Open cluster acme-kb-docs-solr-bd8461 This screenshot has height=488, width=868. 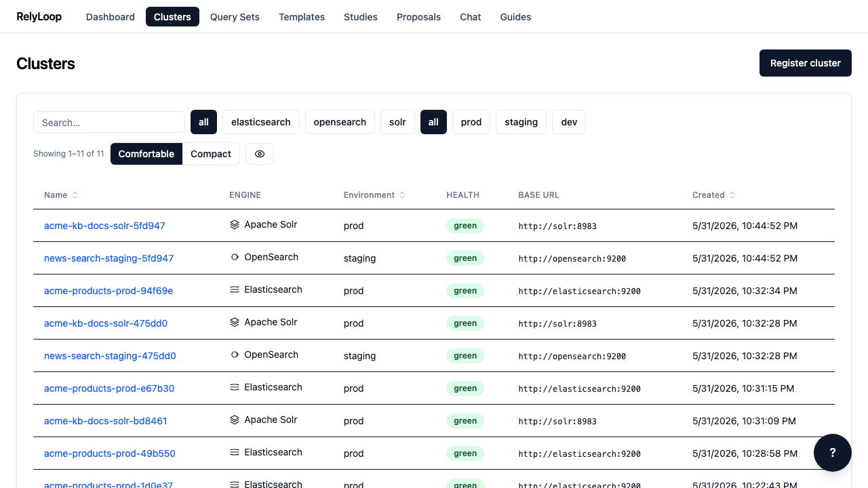[105, 421]
